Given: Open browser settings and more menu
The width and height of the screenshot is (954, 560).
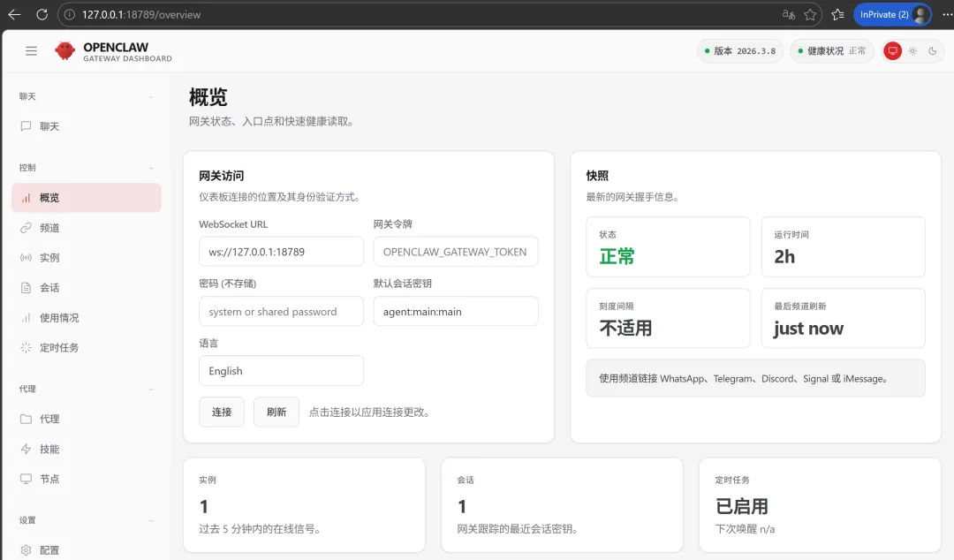Looking at the screenshot, I should click(947, 15).
